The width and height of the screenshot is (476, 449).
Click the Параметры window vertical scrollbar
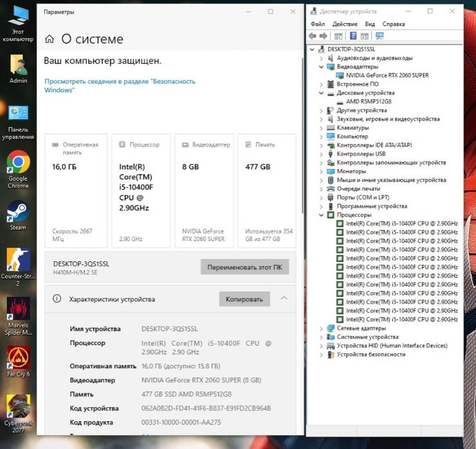[x=302, y=136]
